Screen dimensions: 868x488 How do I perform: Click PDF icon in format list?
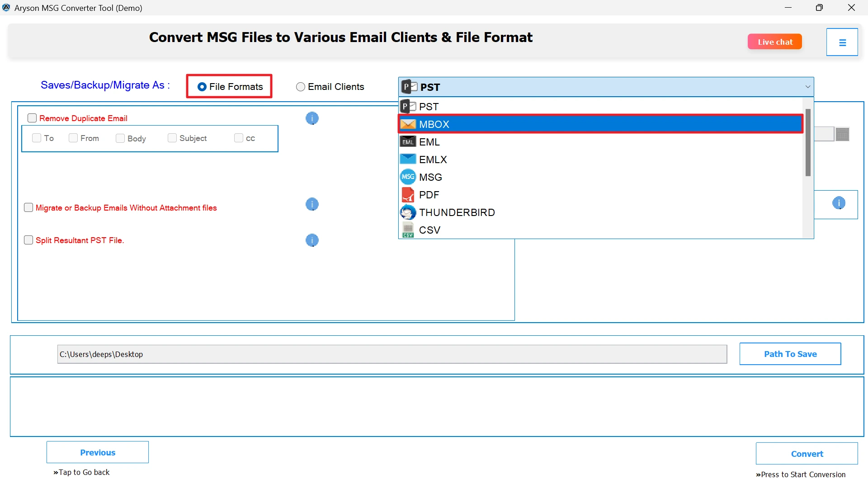tap(408, 195)
